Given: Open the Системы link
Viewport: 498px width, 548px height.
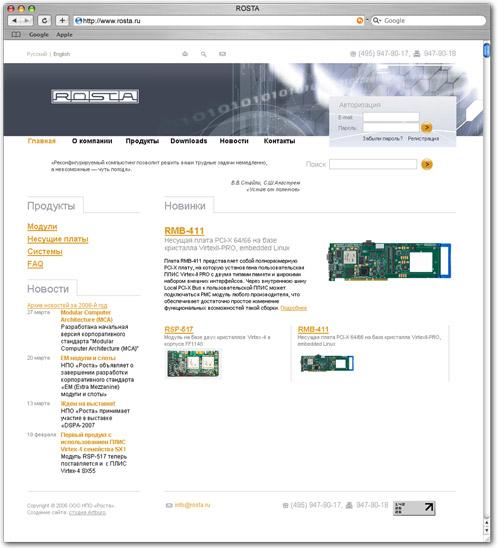Looking at the screenshot, I should tap(45, 251).
